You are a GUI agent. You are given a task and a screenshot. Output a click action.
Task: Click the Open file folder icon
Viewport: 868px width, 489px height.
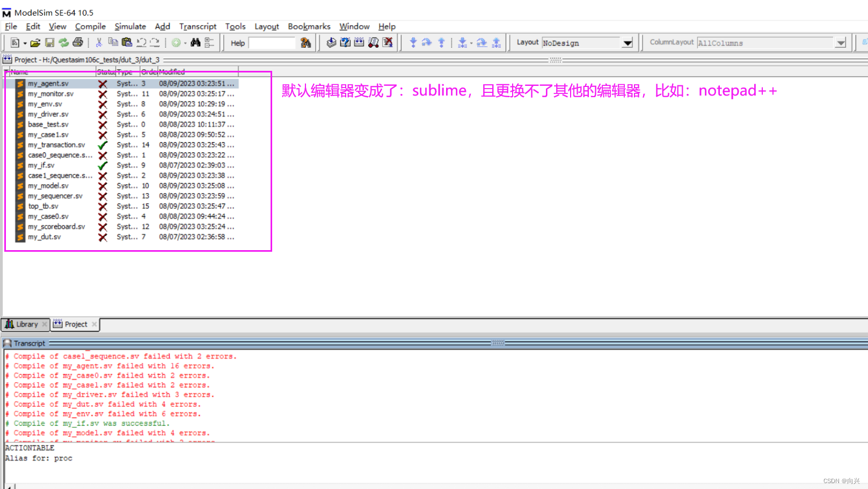pyautogui.click(x=35, y=42)
